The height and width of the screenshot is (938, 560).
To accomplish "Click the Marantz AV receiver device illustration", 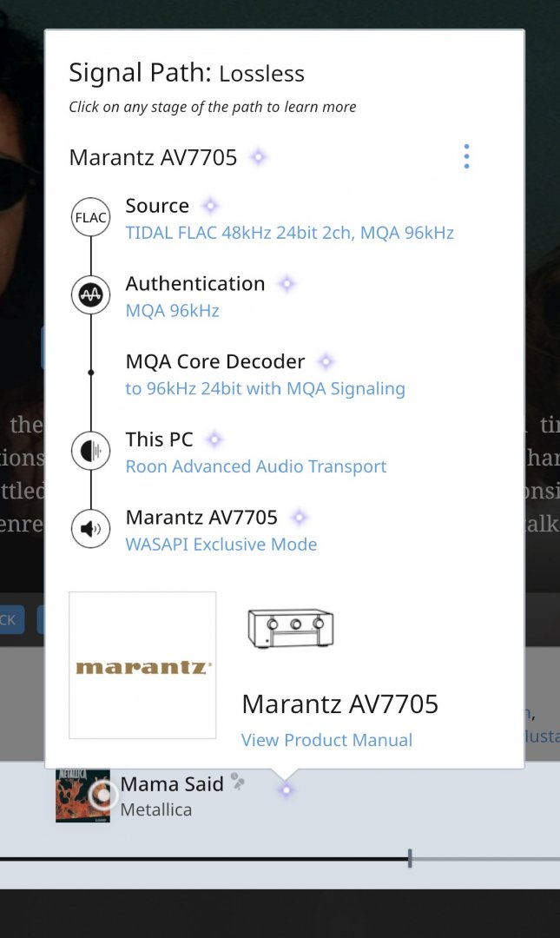I will pyautogui.click(x=291, y=628).
